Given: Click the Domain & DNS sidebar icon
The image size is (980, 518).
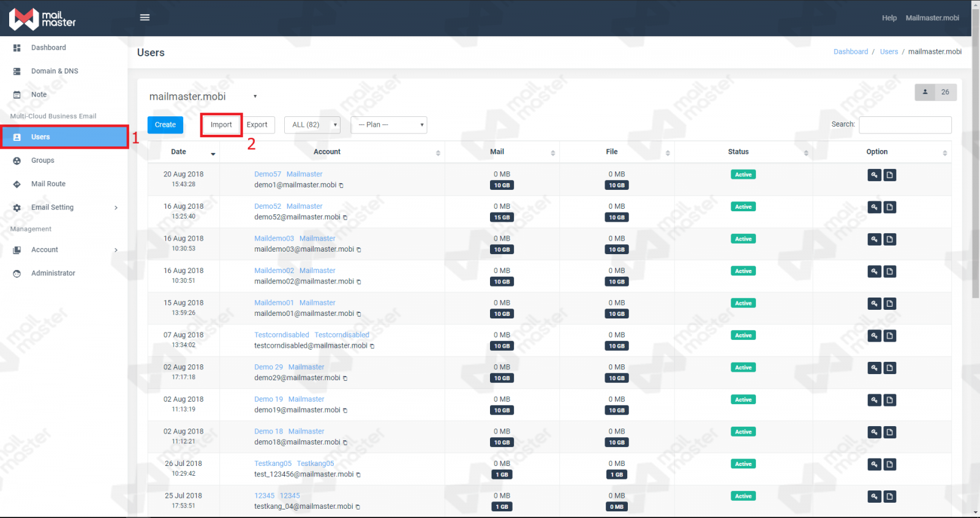Looking at the screenshot, I should tap(17, 71).
